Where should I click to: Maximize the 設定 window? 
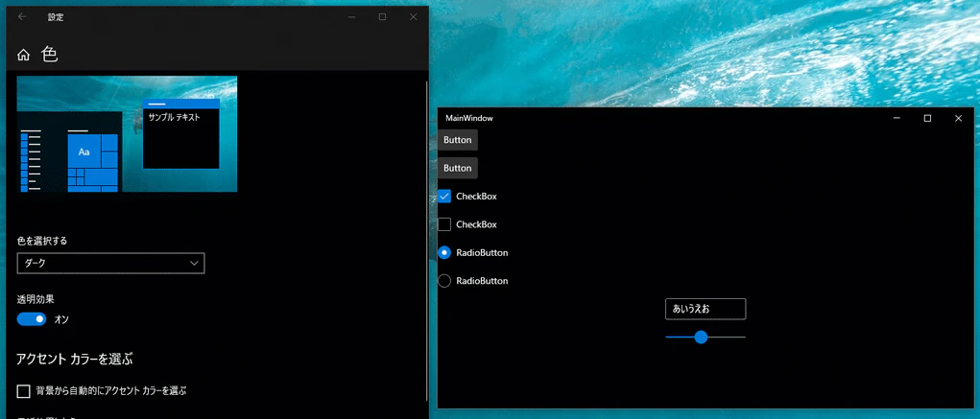(383, 17)
